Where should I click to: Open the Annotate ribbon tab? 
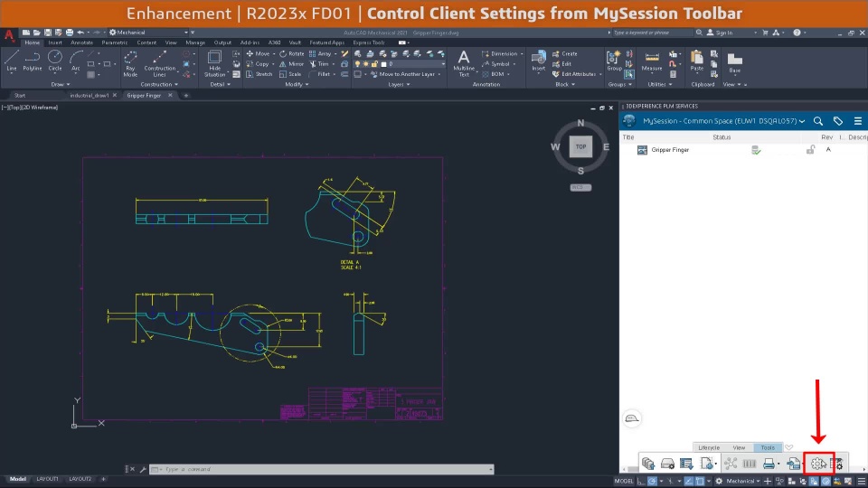point(81,42)
